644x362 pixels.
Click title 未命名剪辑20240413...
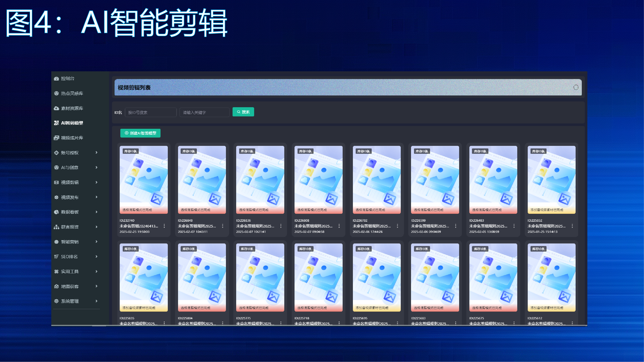coord(139,226)
